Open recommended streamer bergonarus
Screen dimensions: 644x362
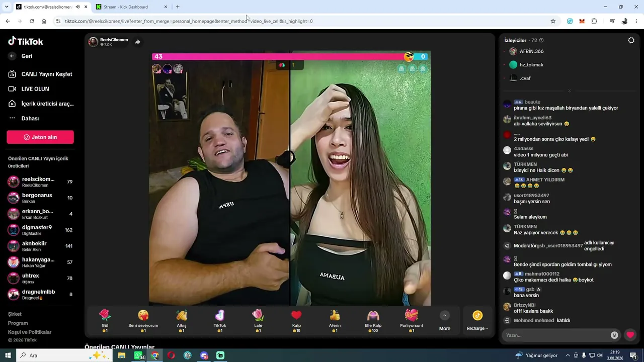click(x=40, y=198)
